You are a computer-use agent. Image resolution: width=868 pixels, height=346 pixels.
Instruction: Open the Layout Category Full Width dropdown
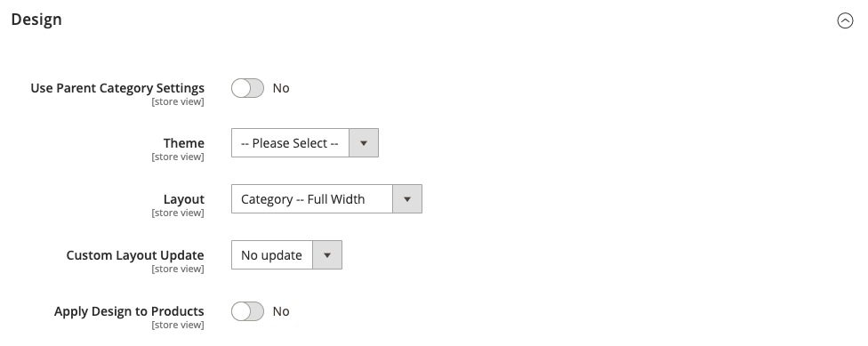[326, 198]
